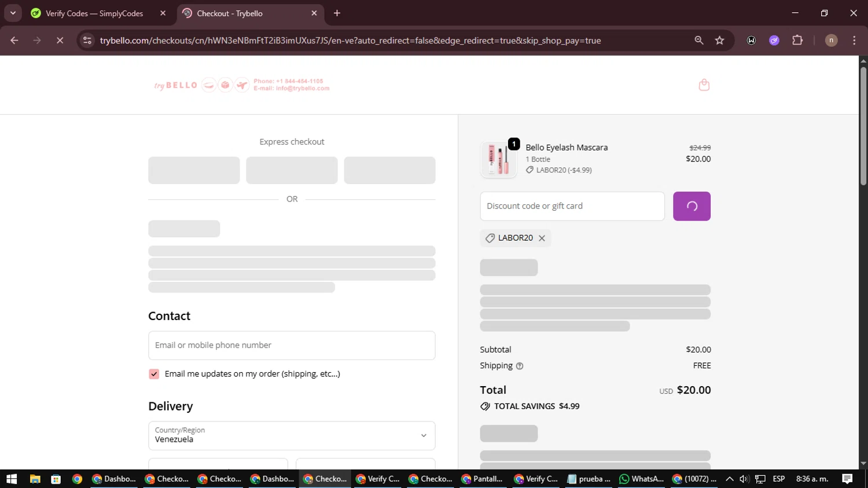Open a new browser tab
The height and width of the screenshot is (488, 868).
pyautogui.click(x=337, y=13)
